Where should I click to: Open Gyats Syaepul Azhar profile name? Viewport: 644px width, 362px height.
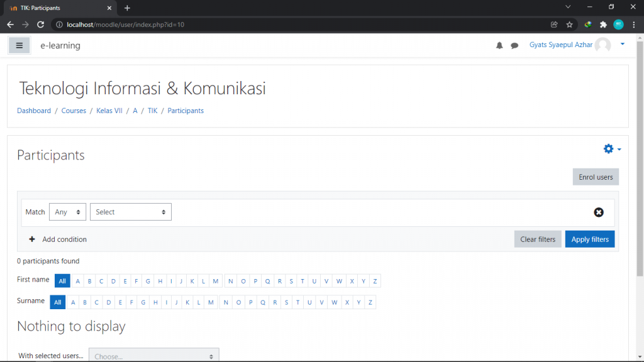(x=560, y=45)
